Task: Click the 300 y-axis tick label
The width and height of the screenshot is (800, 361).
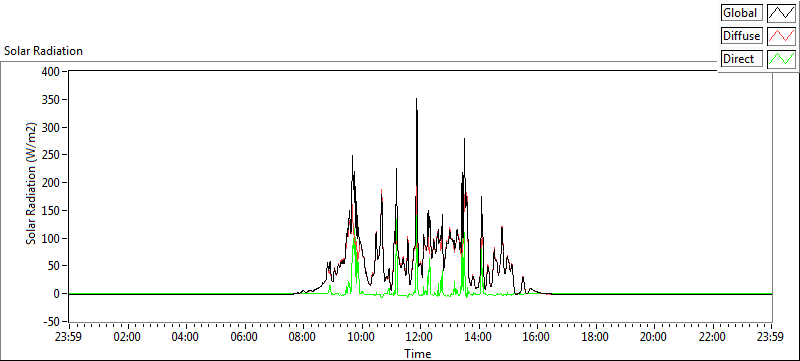Action: pyautogui.click(x=51, y=127)
